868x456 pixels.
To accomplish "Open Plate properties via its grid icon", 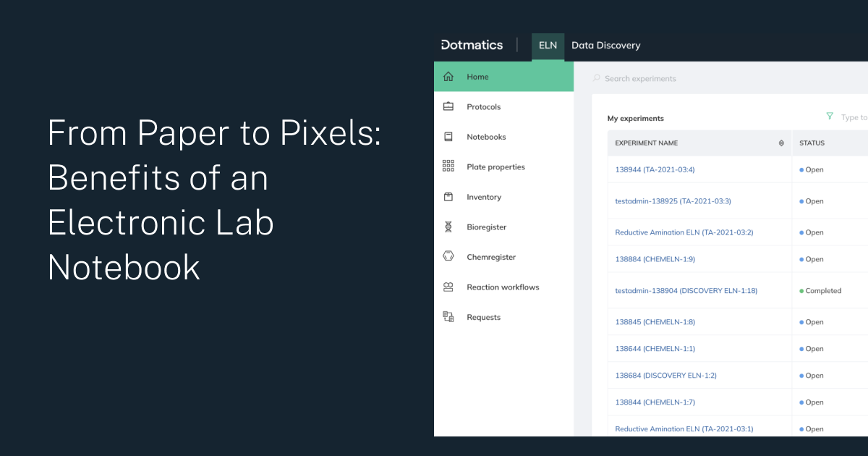I will click(448, 166).
